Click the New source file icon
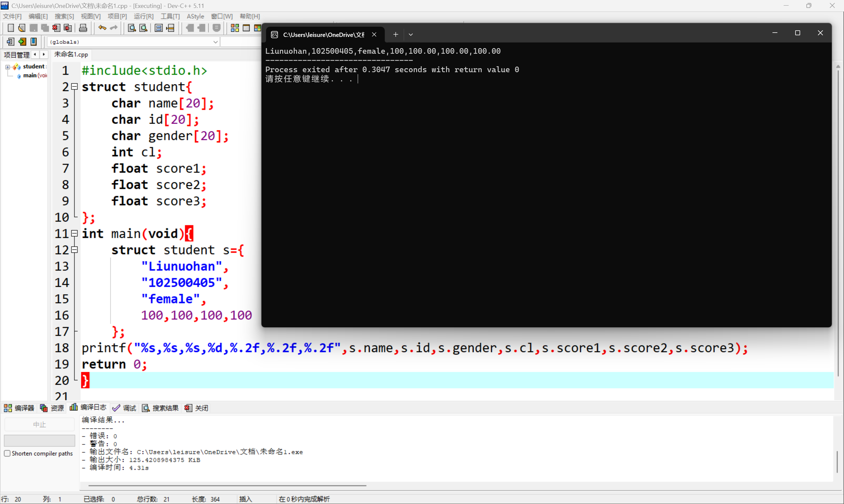 coord(11,28)
